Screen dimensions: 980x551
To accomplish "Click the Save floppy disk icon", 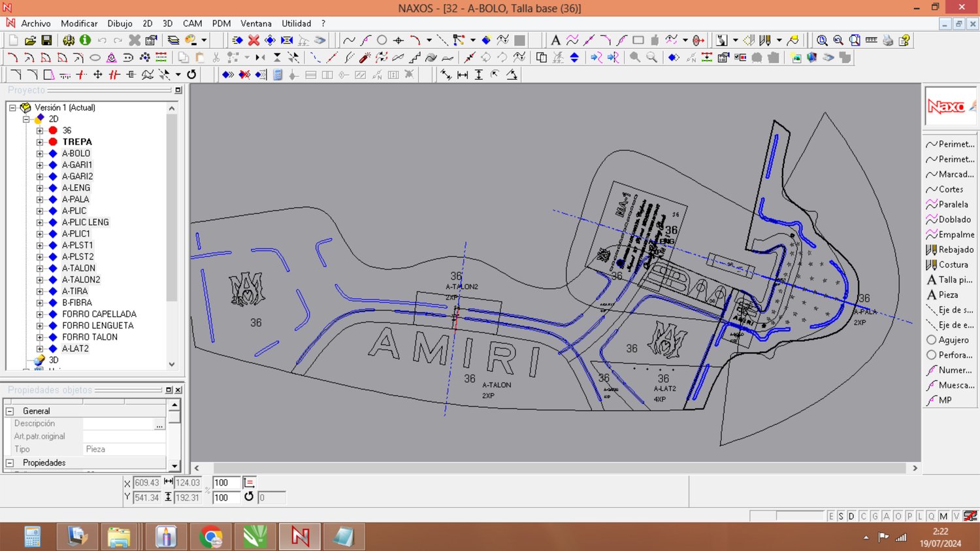I will (46, 41).
